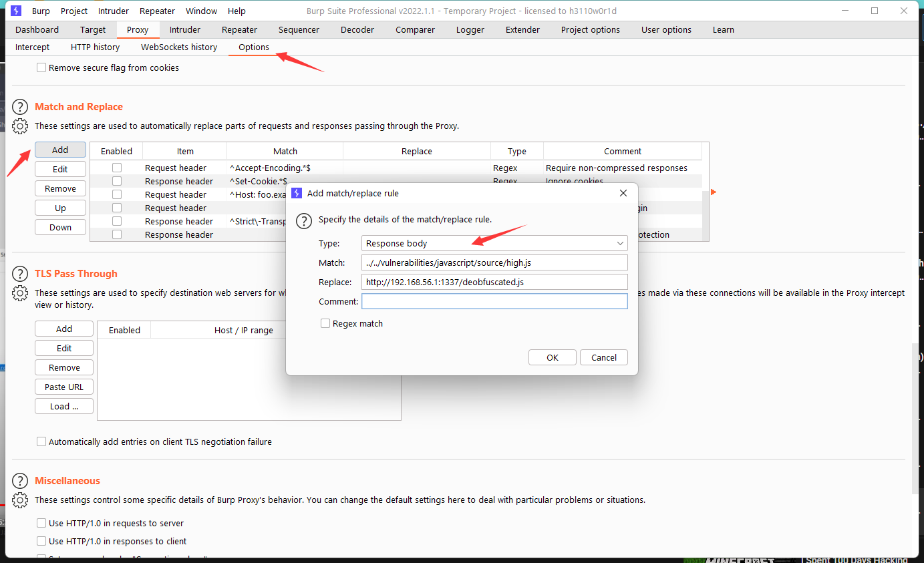Open Match and Replace settings gear
Screen dimensions: 924x563
20,126
